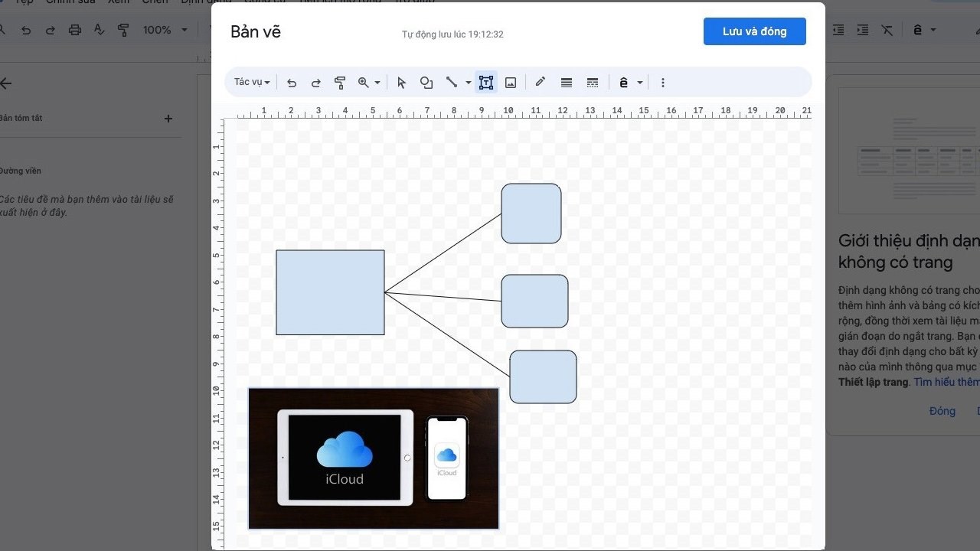Image resolution: width=980 pixels, height=551 pixels.
Task: Select the large blue rectangle shape
Action: 330,292
